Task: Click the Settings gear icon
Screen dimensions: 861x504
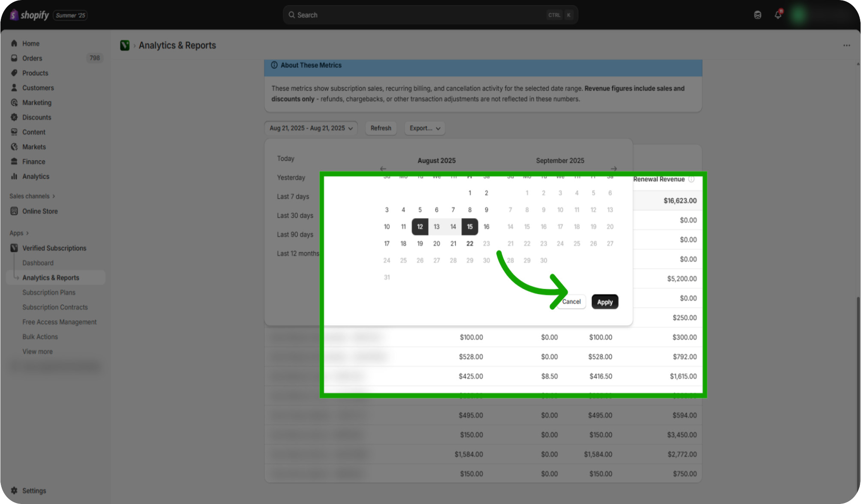Action: 14,490
